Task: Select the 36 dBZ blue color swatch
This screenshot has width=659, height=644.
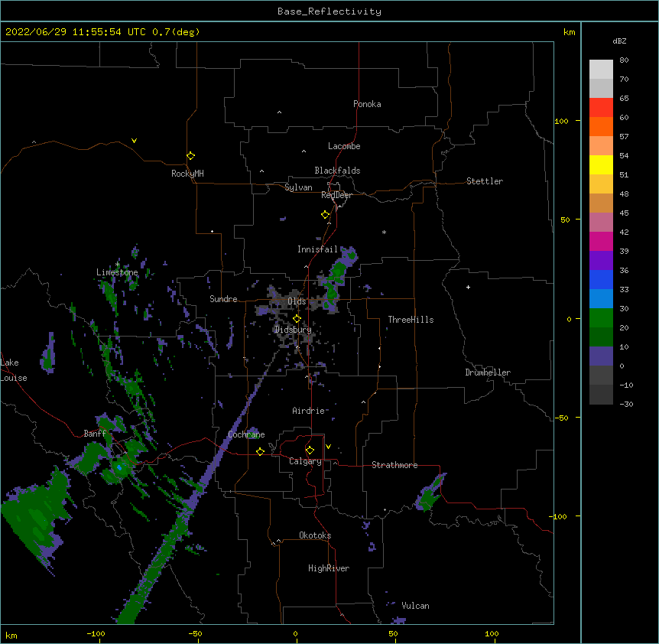Action: tap(601, 279)
